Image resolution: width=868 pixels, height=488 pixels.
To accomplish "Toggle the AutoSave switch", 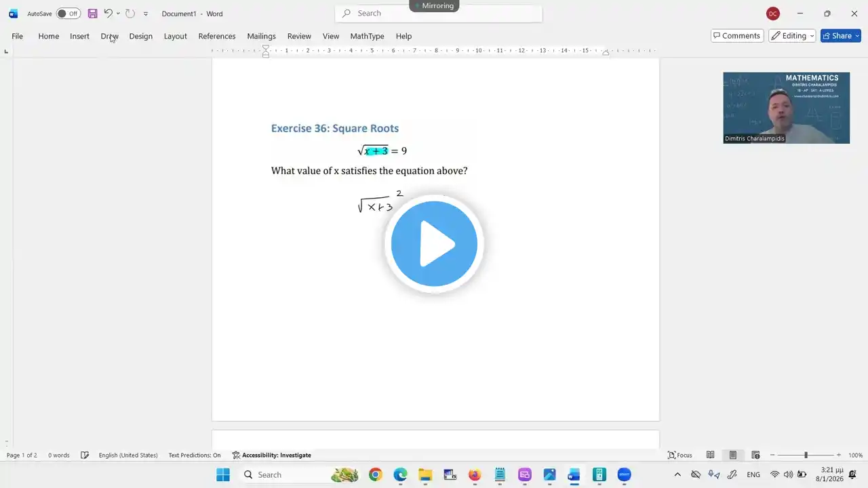I will point(68,14).
